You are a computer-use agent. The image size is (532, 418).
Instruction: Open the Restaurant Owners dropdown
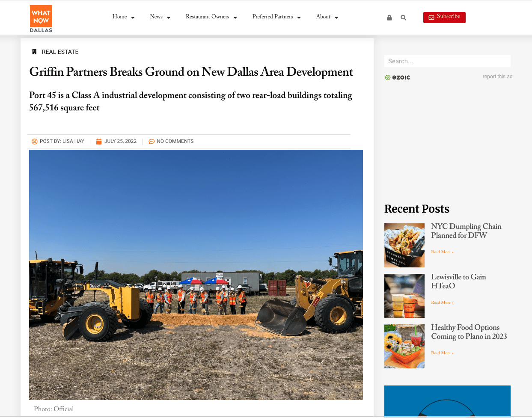click(x=211, y=17)
